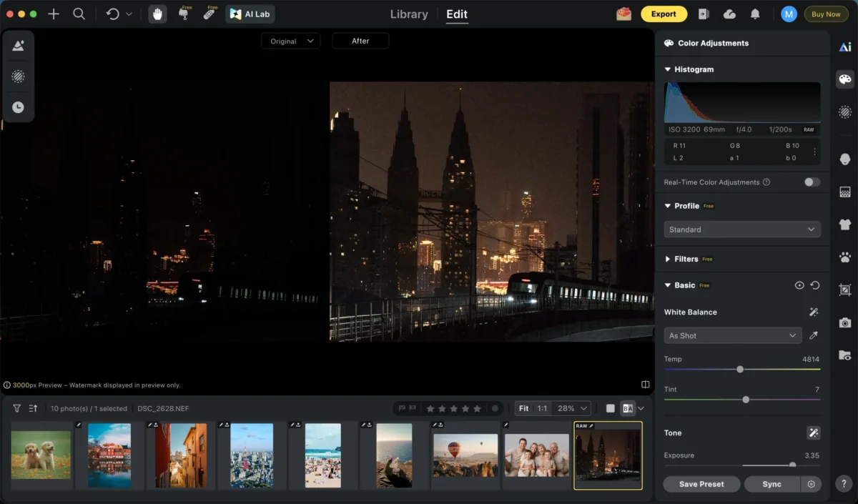Enable the before/after split view
Screen dimensions: 858x504
tap(628, 408)
